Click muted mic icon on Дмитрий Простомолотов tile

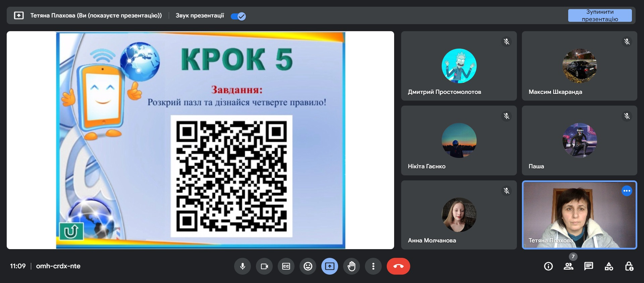506,42
